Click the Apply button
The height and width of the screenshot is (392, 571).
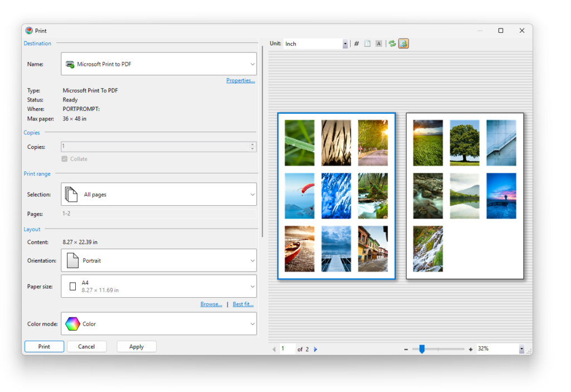[x=137, y=347]
